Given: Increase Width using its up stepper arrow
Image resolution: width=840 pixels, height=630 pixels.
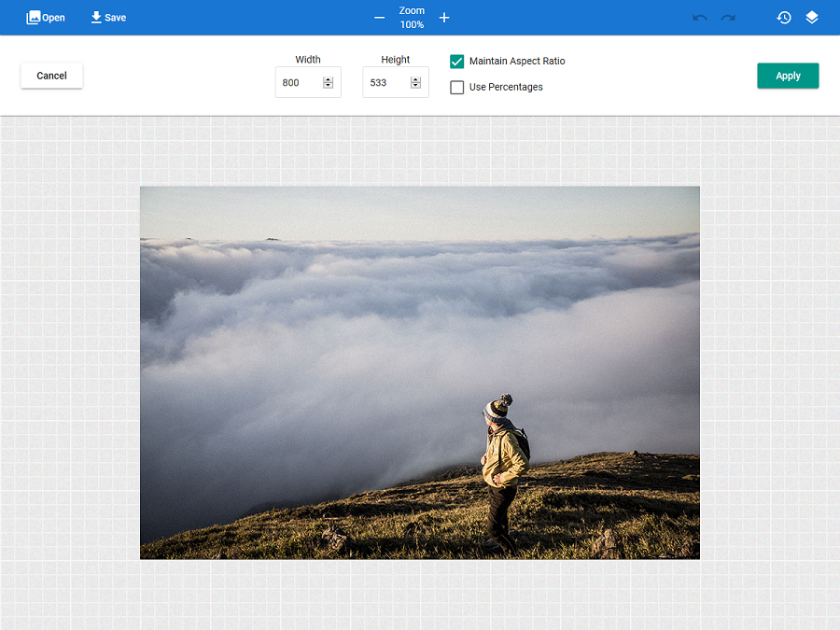Looking at the screenshot, I should tap(327, 77).
